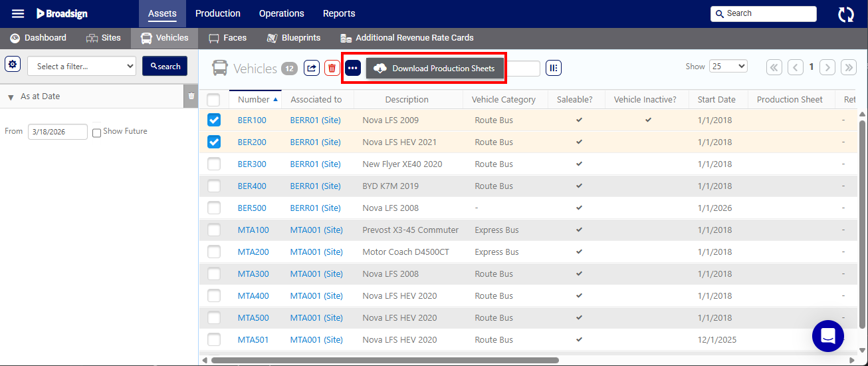Delete the As at Date filter
The image size is (868, 366).
click(x=191, y=96)
